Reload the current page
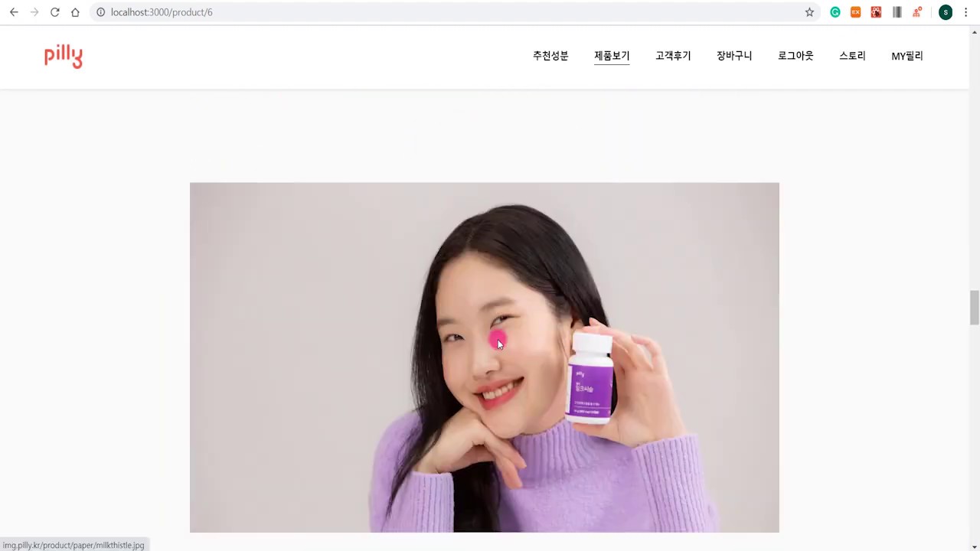The width and height of the screenshot is (980, 551). (x=54, y=12)
